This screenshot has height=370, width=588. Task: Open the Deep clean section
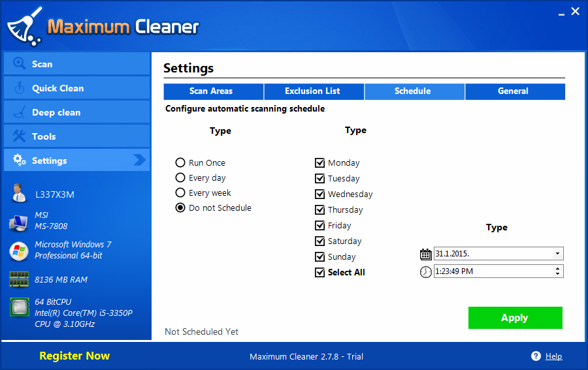click(x=76, y=112)
